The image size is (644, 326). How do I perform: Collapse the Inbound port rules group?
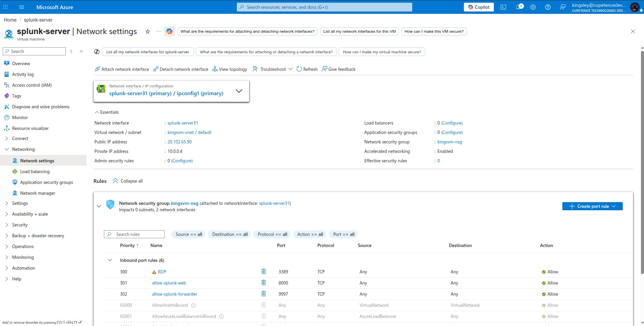tap(110, 260)
